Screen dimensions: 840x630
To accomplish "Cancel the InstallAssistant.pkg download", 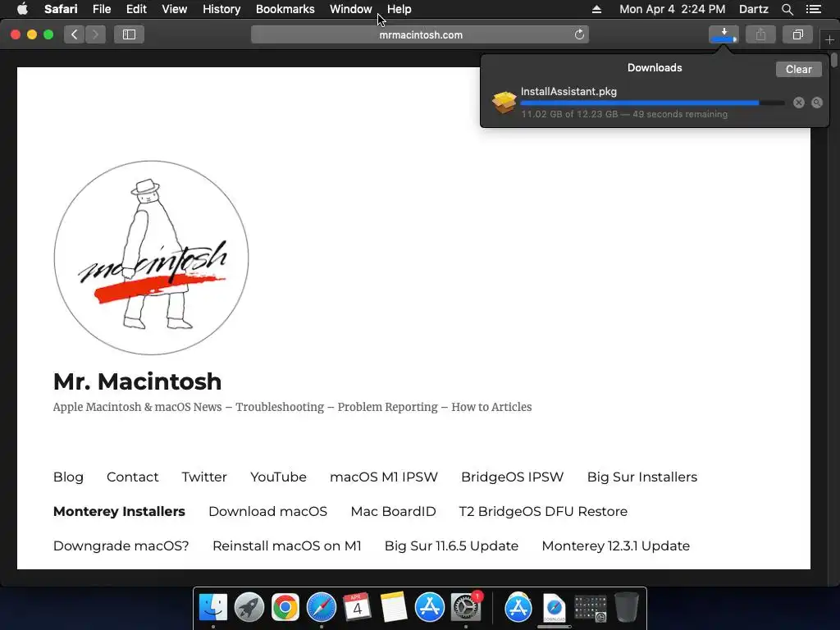I will (799, 103).
